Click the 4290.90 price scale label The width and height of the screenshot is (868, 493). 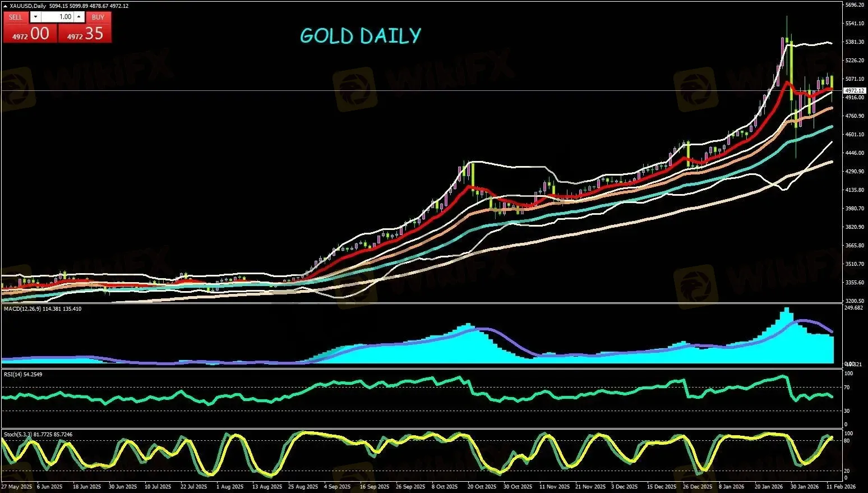click(855, 172)
